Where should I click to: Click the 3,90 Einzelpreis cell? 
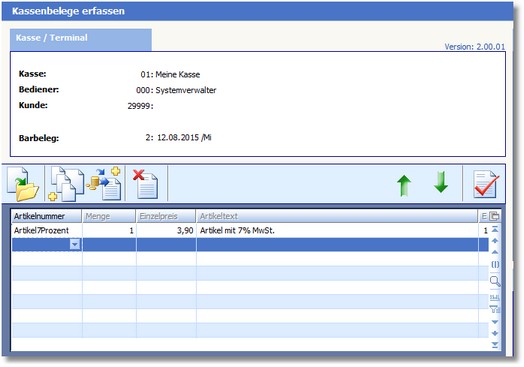pos(166,230)
